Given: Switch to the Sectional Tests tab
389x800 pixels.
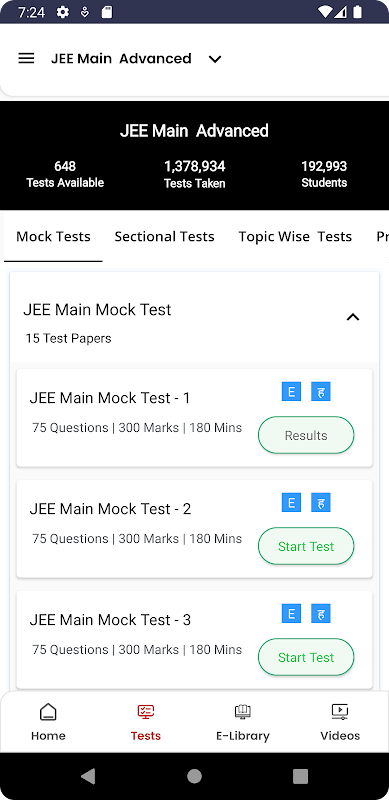Looking at the screenshot, I should (164, 237).
